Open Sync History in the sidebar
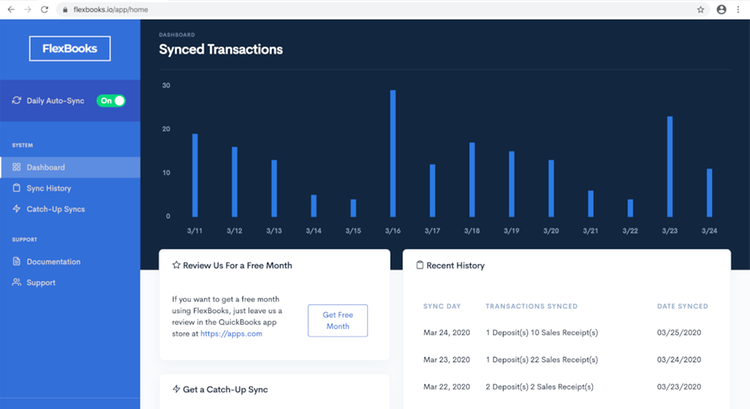The height and width of the screenshot is (409, 750). [x=49, y=188]
